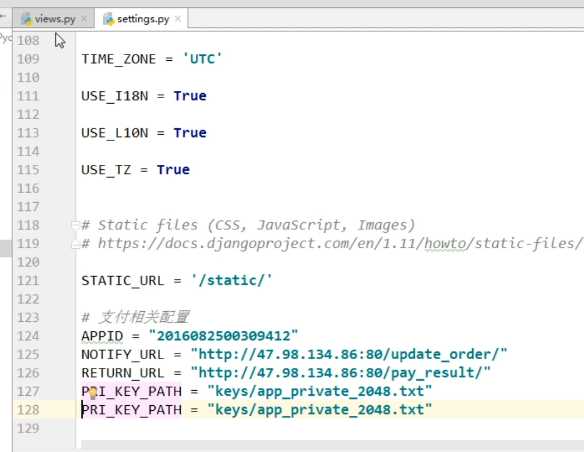Click the True value of USE_L10N
The height and width of the screenshot is (452, 584).
[x=190, y=133]
